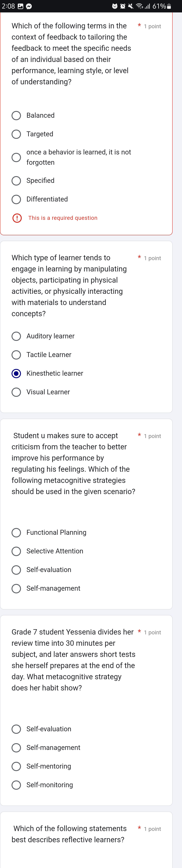Select the Self-mentoring option

(16, 766)
